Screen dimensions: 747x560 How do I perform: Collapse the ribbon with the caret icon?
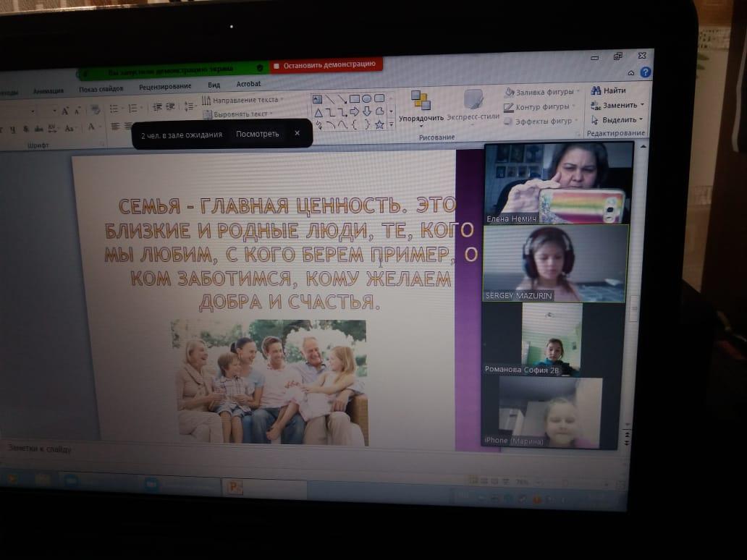631,73
